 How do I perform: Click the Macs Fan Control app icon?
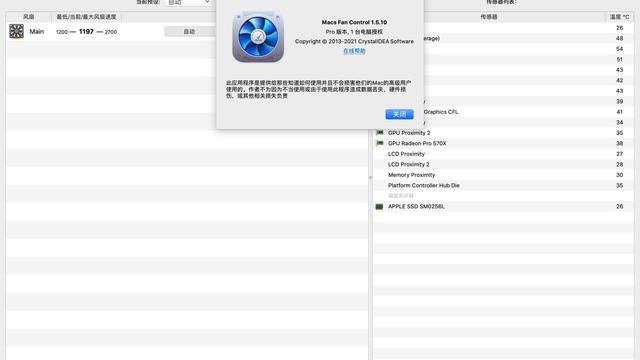258,37
